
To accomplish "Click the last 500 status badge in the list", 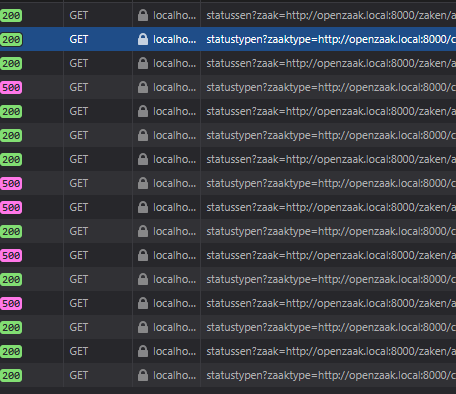I will (x=11, y=303).
